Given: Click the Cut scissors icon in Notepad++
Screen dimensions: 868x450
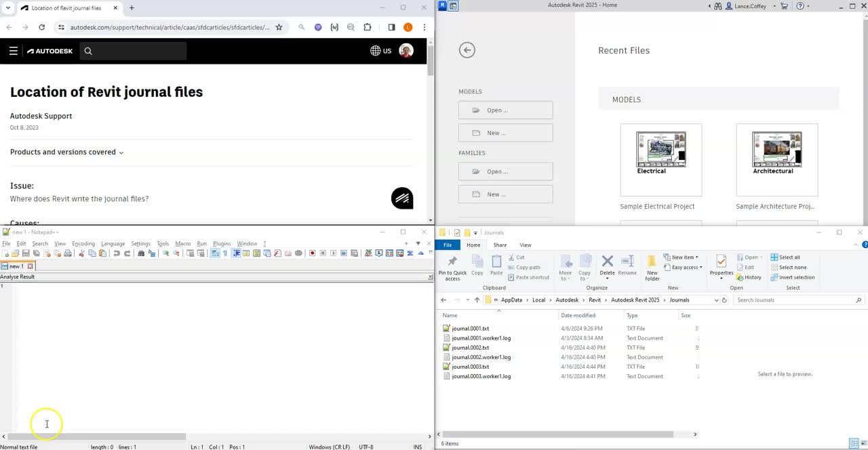Looking at the screenshot, I should click(x=81, y=253).
